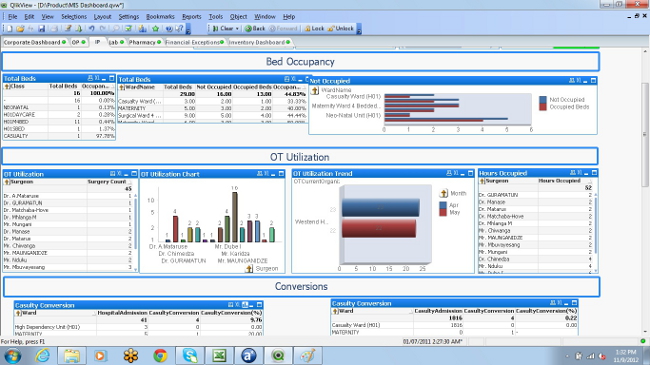This screenshot has height=365, width=650.
Task: Expand the main toolbar overflow options arrow
Action: pos(188,29)
